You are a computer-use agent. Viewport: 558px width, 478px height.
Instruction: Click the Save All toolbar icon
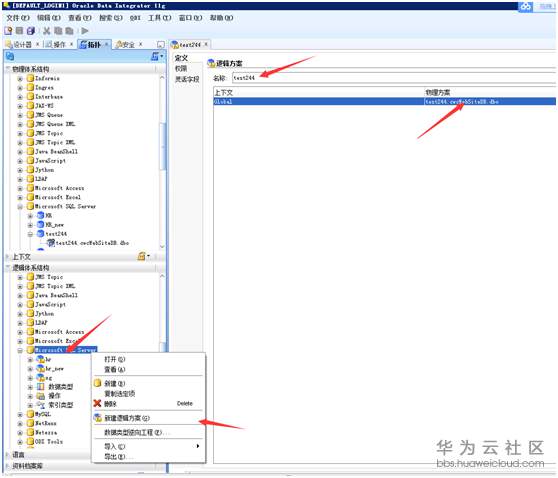(x=31, y=31)
